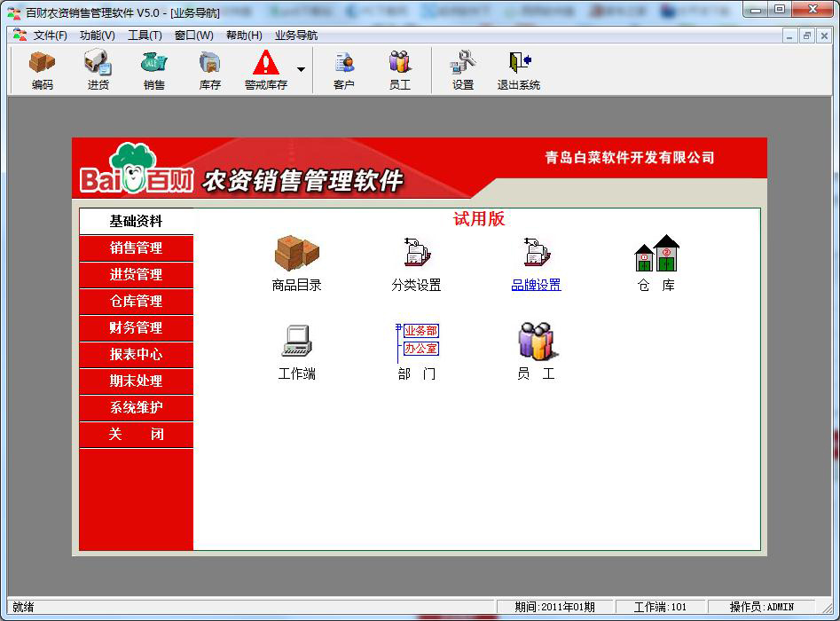The image size is (840, 621).
Task: Open 系统维护 in sidebar
Action: click(136, 408)
